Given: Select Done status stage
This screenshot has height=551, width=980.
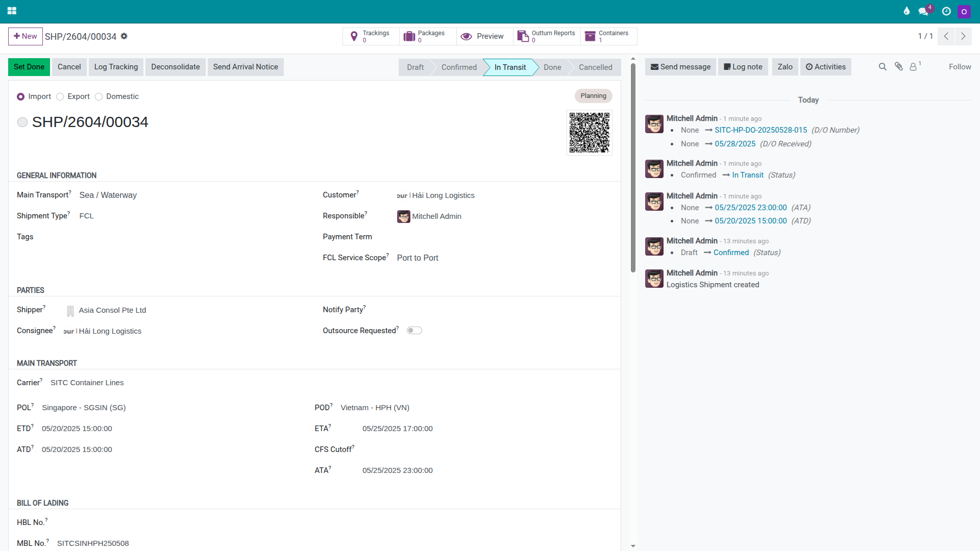Looking at the screenshot, I should pos(552,67).
